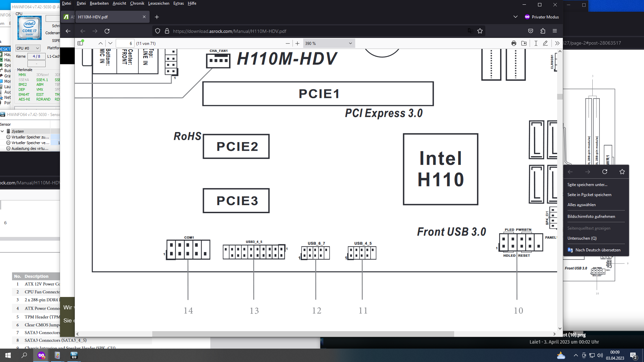Download the H110M-HDV PDF file
Viewport: 644px width, 362px height.
pyautogui.click(x=524, y=43)
